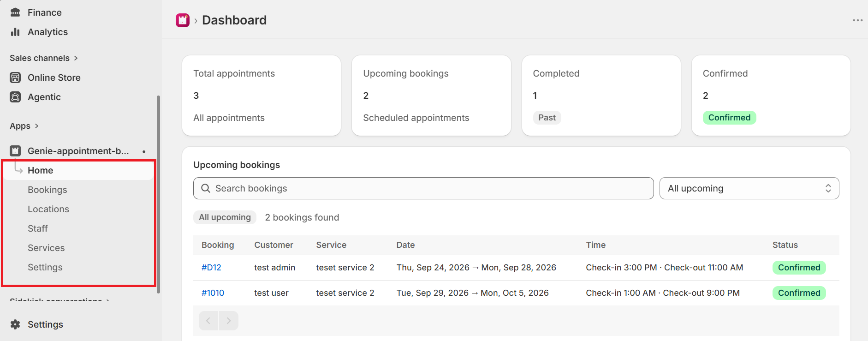Click customer name test admin
Screen dimensions: 868x341
tap(274, 268)
